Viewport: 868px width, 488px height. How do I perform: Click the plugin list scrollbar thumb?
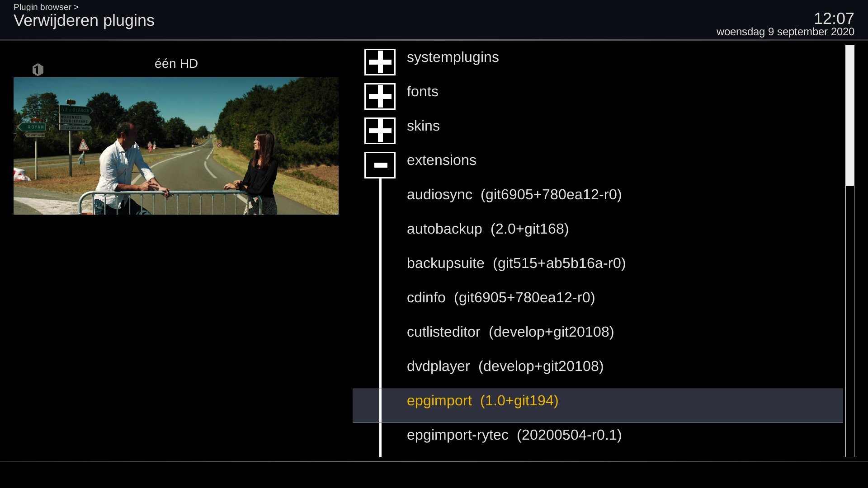pyautogui.click(x=849, y=115)
